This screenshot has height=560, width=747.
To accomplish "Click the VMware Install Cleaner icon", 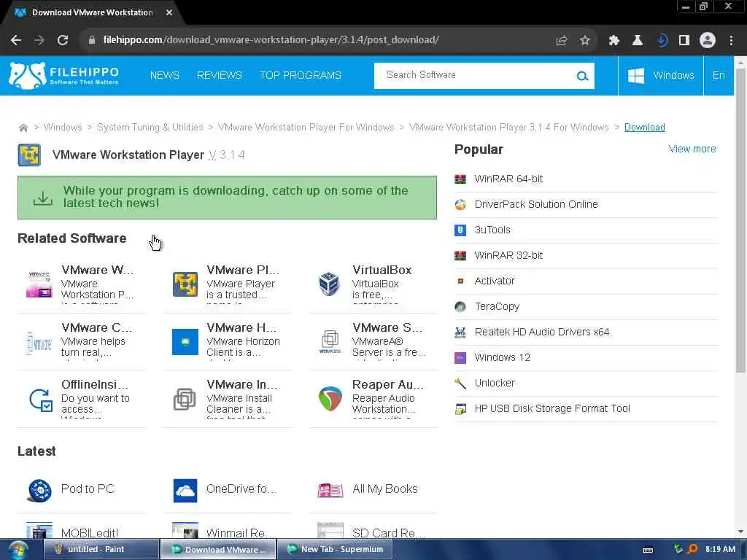I will click(x=185, y=399).
